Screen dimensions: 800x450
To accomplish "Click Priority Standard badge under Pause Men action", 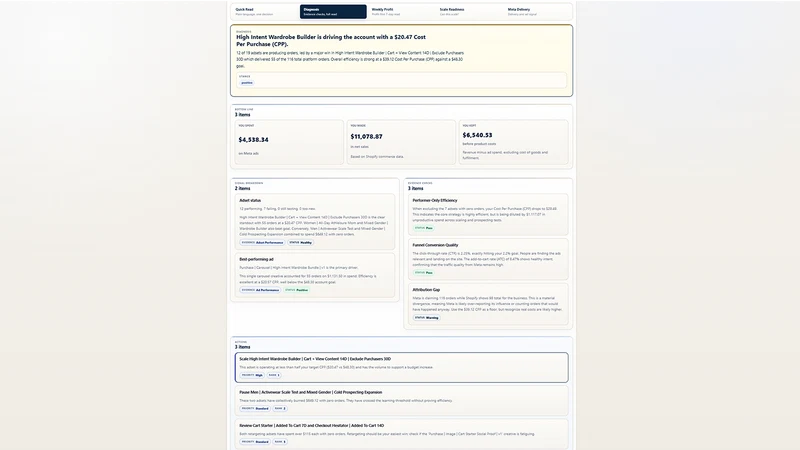I will [255, 408].
